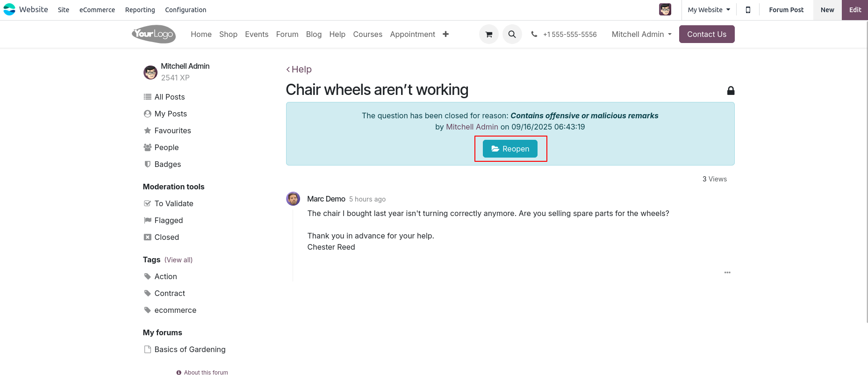Open the To Validate moderation list
This screenshot has width=868, height=375.
173,203
